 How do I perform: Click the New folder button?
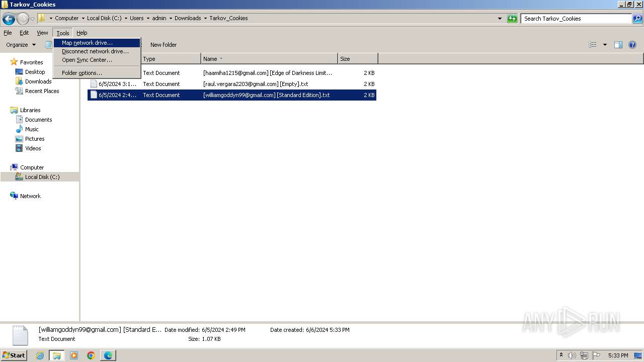pos(164,45)
